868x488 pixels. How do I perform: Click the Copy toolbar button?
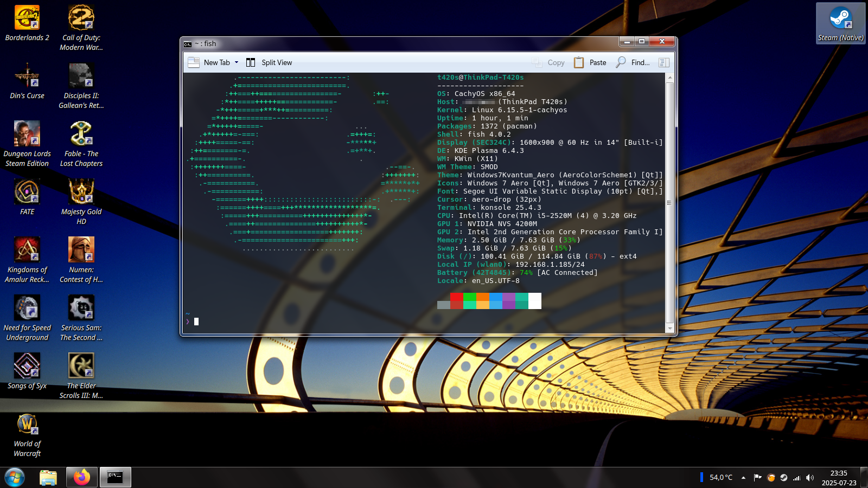click(548, 62)
